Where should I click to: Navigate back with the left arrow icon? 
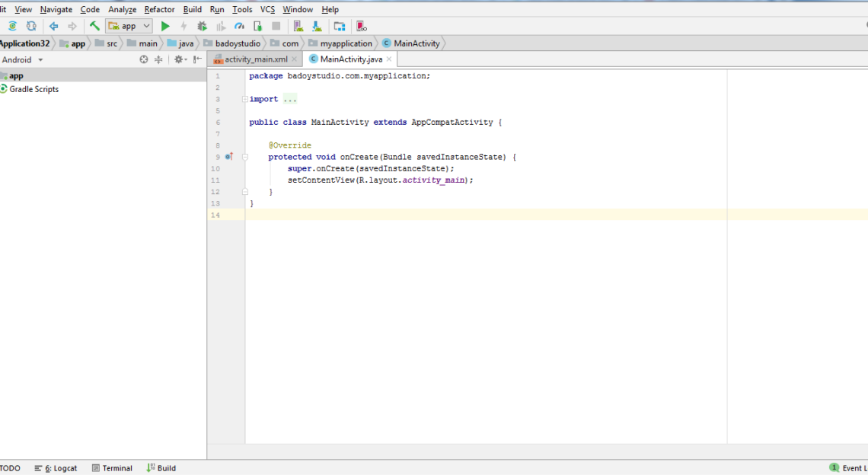tap(53, 26)
